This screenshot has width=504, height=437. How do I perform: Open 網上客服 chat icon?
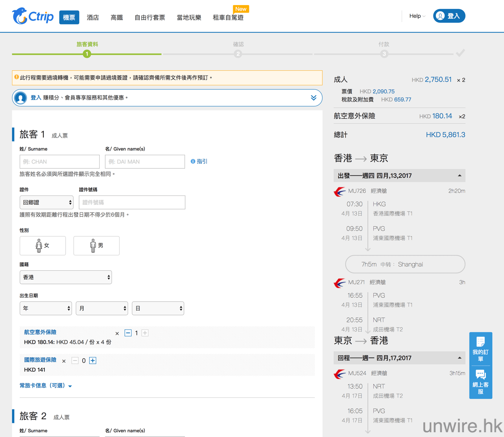pos(480,382)
